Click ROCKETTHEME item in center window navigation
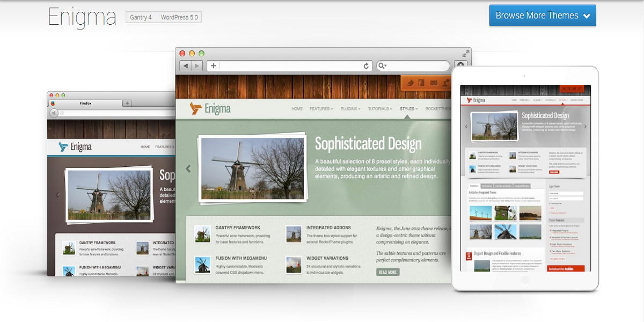Screen dimensions: 644x322 [x=438, y=109]
